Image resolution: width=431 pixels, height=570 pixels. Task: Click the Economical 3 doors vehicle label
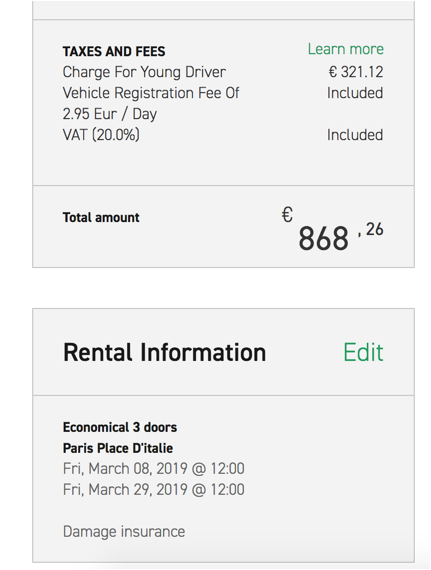[120, 427]
